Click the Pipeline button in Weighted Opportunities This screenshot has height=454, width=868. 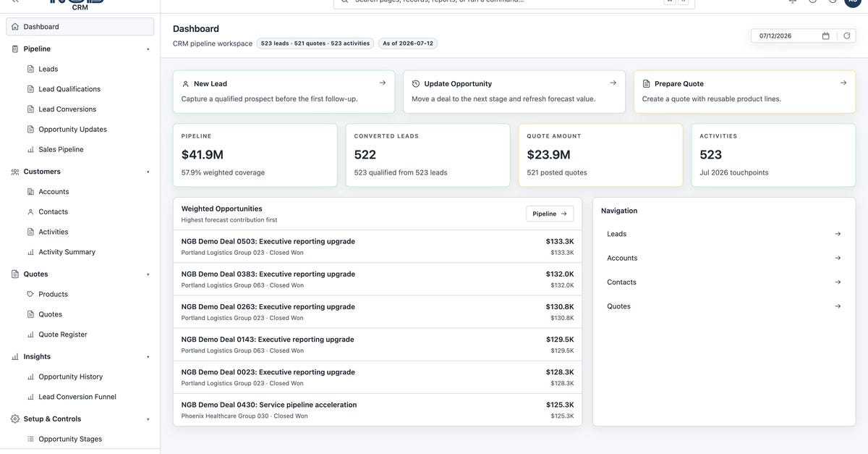tap(550, 214)
